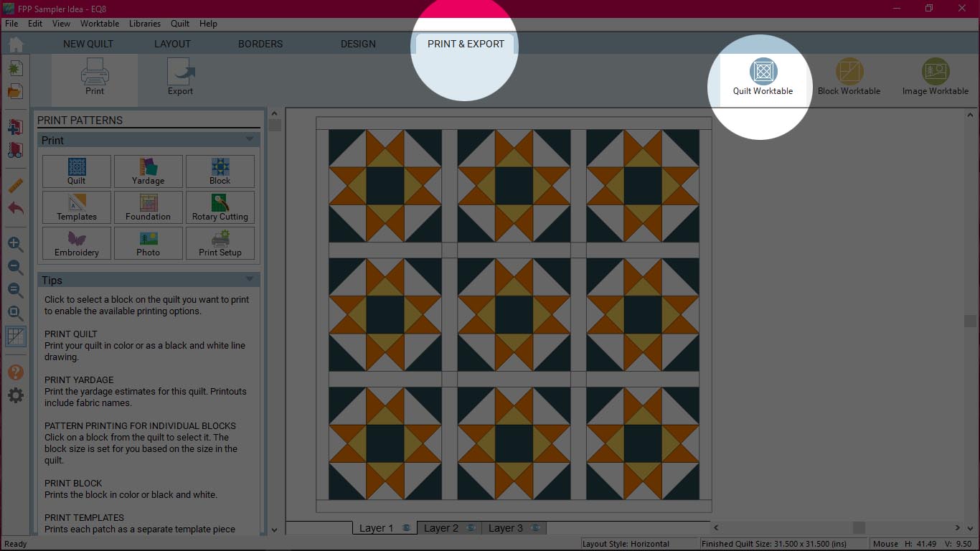Choose the Foundation print option
Image resolution: width=980 pixels, height=551 pixels.
tap(149, 207)
